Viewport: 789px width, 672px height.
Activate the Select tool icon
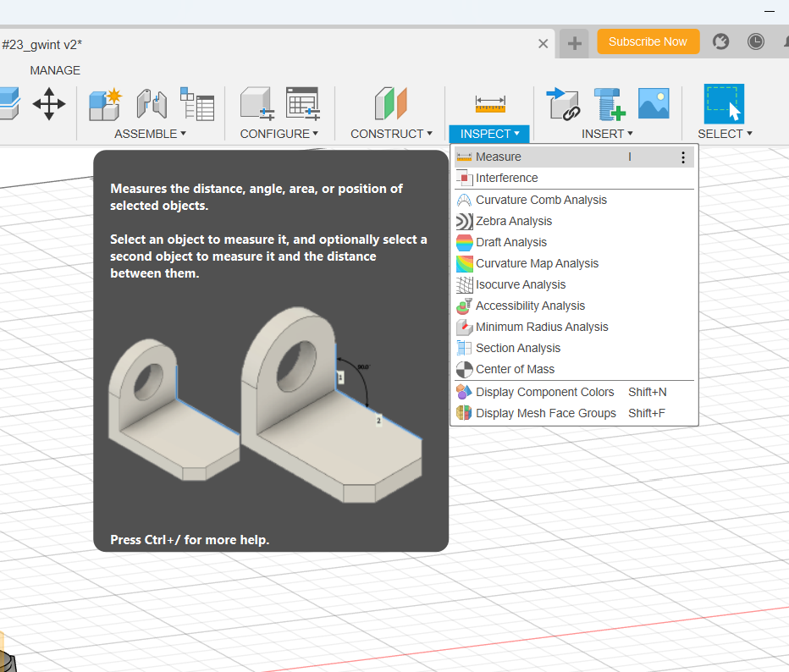click(724, 103)
